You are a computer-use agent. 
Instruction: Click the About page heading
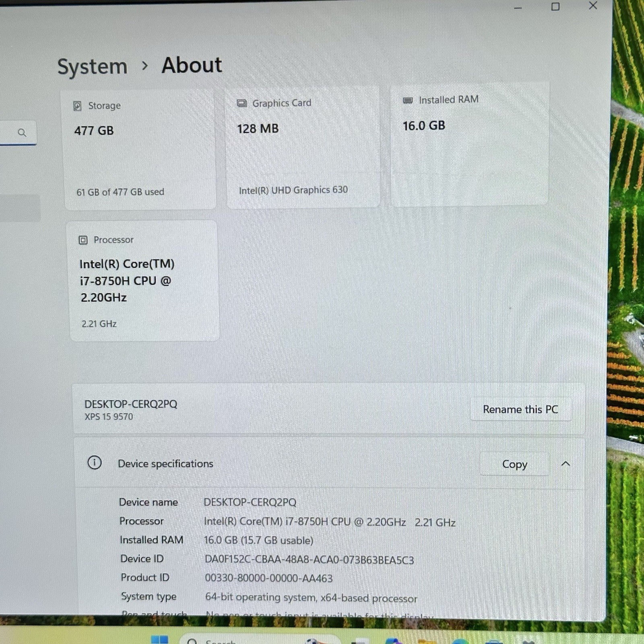(192, 65)
